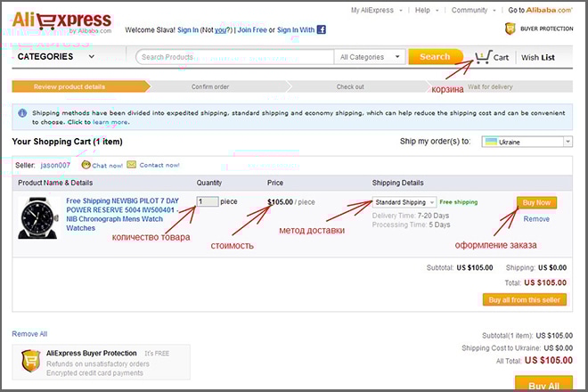Click the Chat now smiley icon
Screen dimensions: 588x392
click(86, 165)
